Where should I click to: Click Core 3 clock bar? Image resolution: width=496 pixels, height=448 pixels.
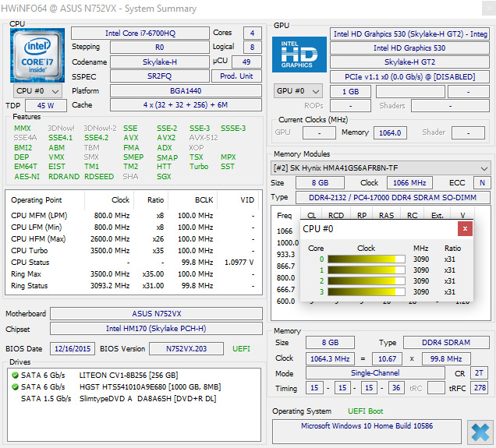367,291
